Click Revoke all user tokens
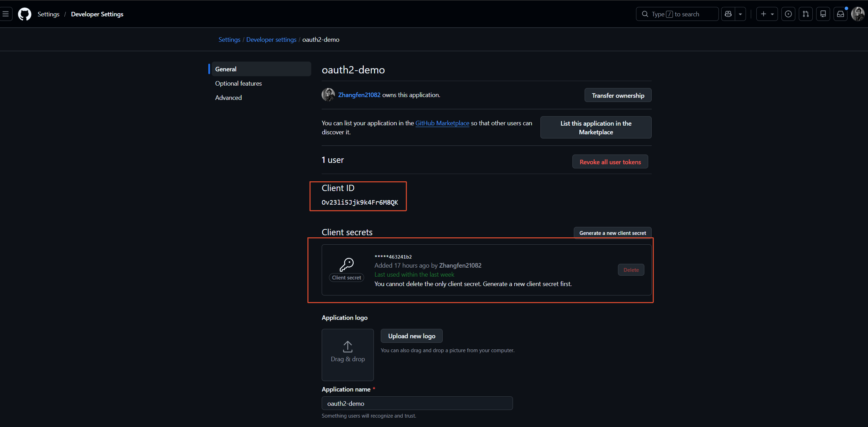868x427 pixels. [610, 161]
